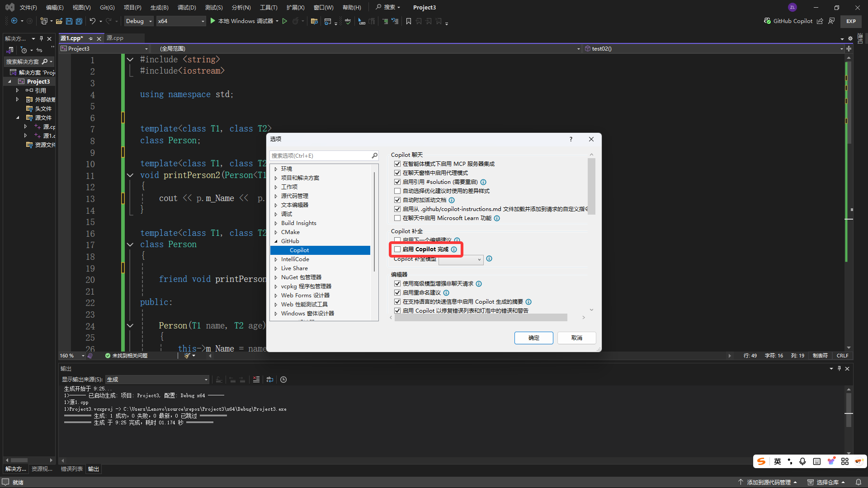The image size is (868, 488).
Task: Switch to the 源.cpp editor tab
Action: click(x=115, y=38)
